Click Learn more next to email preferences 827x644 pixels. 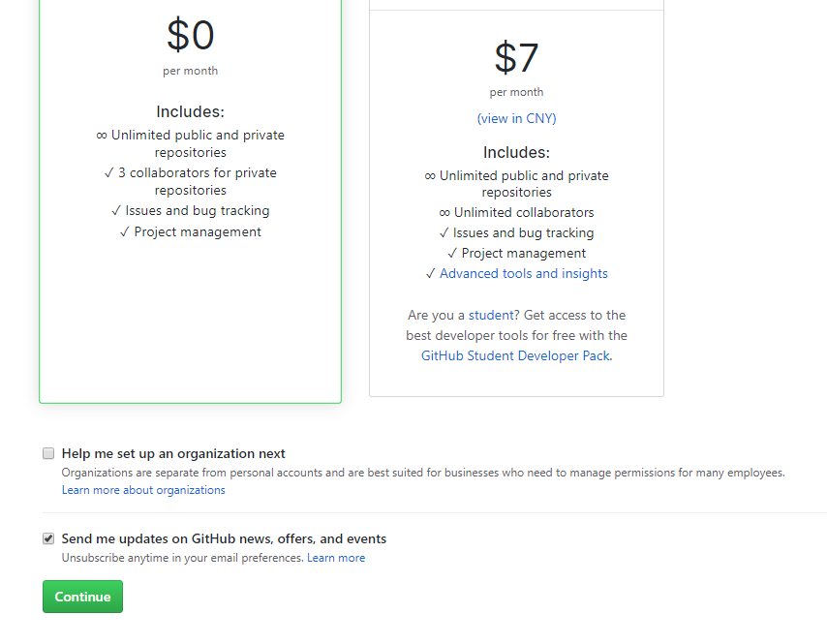click(336, 558)
